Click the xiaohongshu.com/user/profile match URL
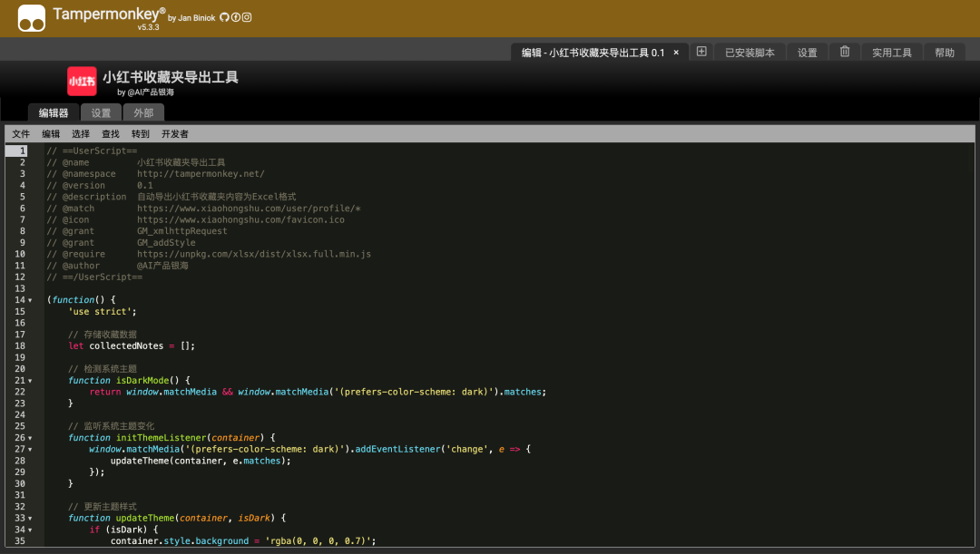Screen dimensions: 980x554 [249, 208]
